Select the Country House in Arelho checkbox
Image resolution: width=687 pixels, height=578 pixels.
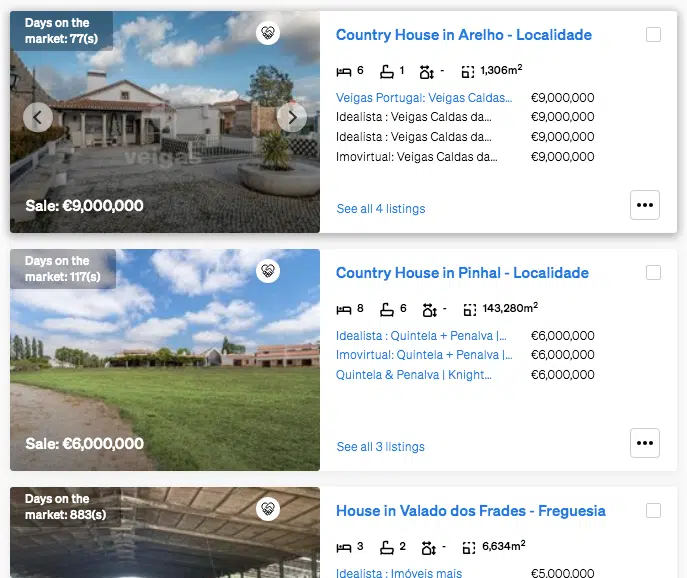tap(653, 35)
